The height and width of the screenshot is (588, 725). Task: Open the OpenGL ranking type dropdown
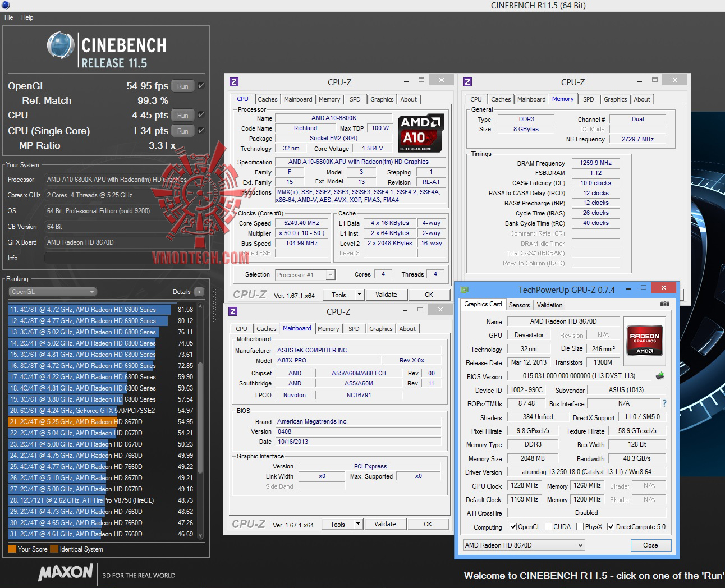(x=53, y=292)
